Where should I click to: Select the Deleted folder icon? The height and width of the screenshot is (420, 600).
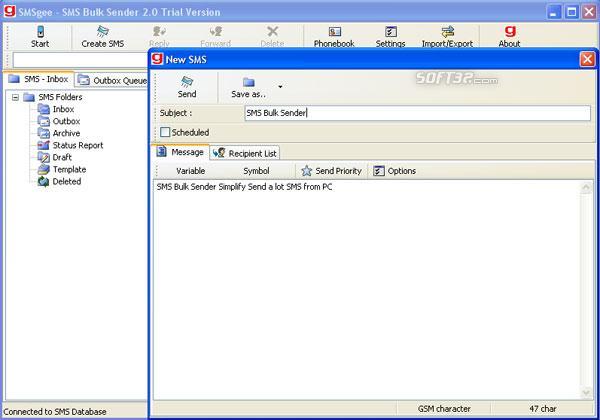[44, 182]
